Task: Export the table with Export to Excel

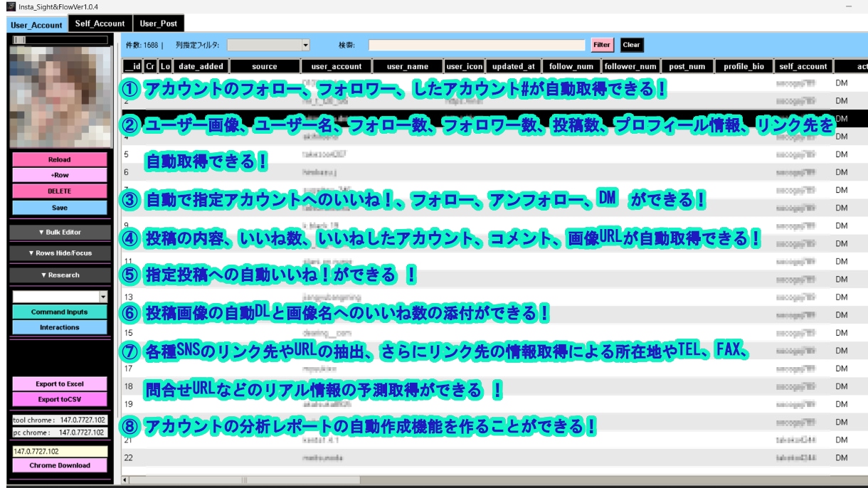Action: [60, 384]
